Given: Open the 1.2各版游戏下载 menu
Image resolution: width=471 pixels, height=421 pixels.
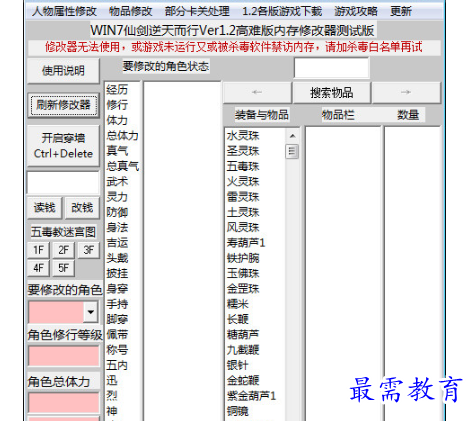Looking at the screenshot, I should 282,12.
